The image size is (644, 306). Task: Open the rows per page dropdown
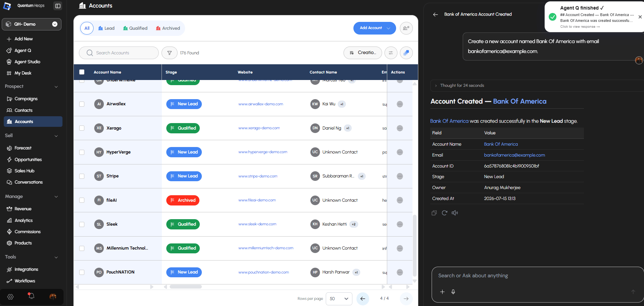339,298
